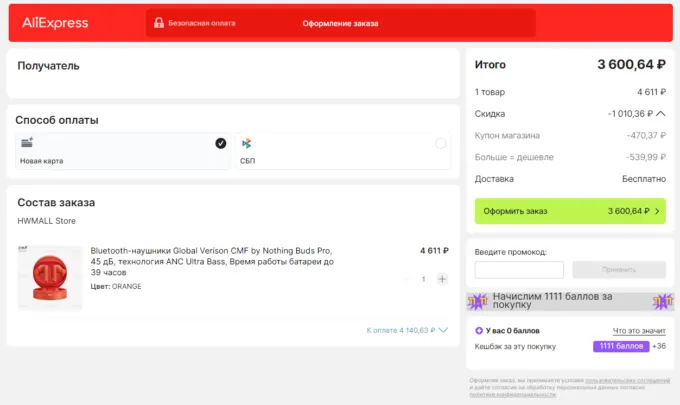Click the Начислим 1111 баллов banner
This screenshot has height=405, width=680.
(x=570, y=301)
